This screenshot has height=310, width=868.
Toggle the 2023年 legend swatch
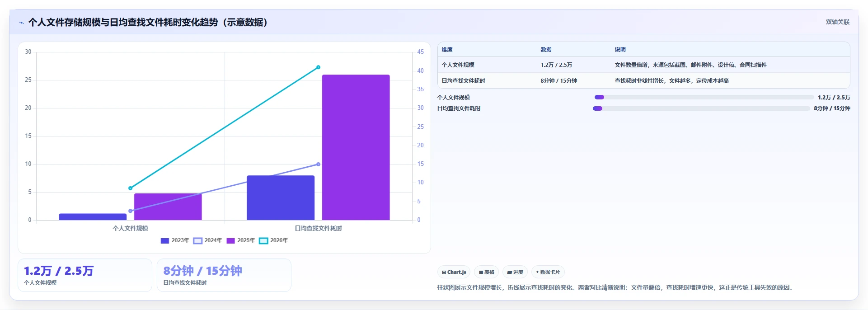coord(165,241)
